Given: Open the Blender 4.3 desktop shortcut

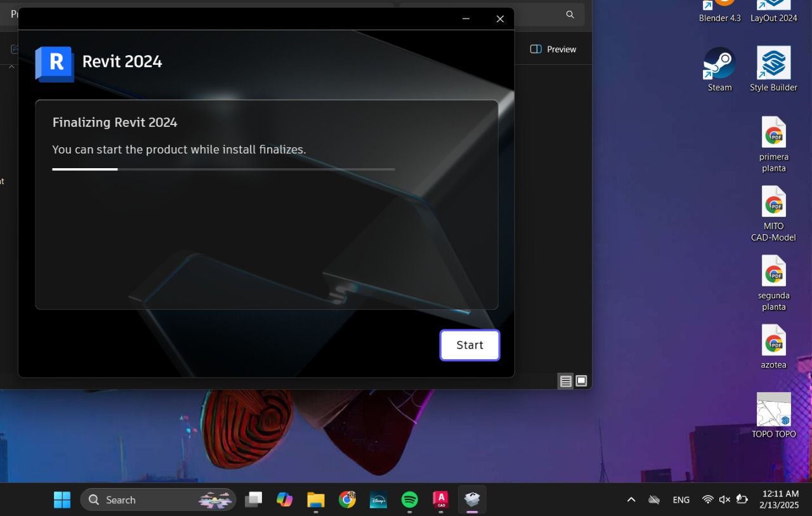Looking at the screenshot, I should [x=720, y=12].
